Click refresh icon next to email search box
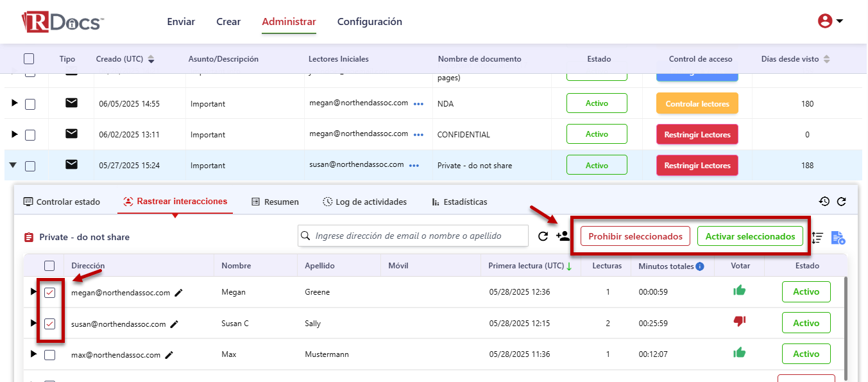This screenshot has height=382, width=868. 543,236
